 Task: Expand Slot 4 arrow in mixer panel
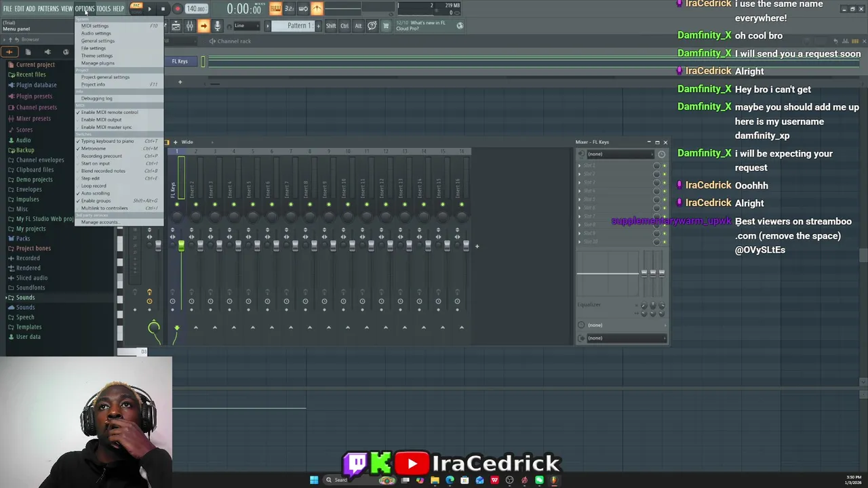point(580,191)
